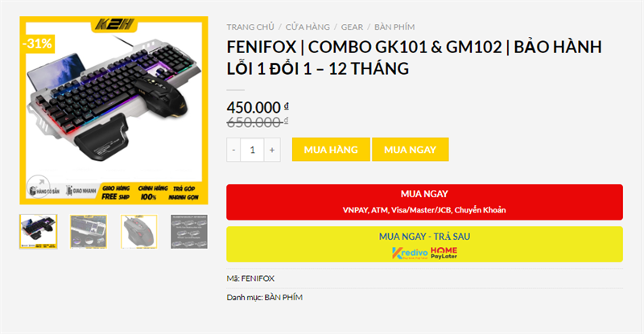
Task: Decrease quantity with the minus button
Action: [x=234, y=150]
